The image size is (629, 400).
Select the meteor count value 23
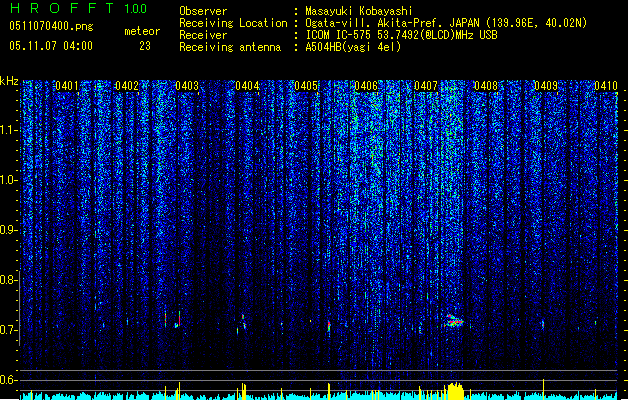(145, 46)
